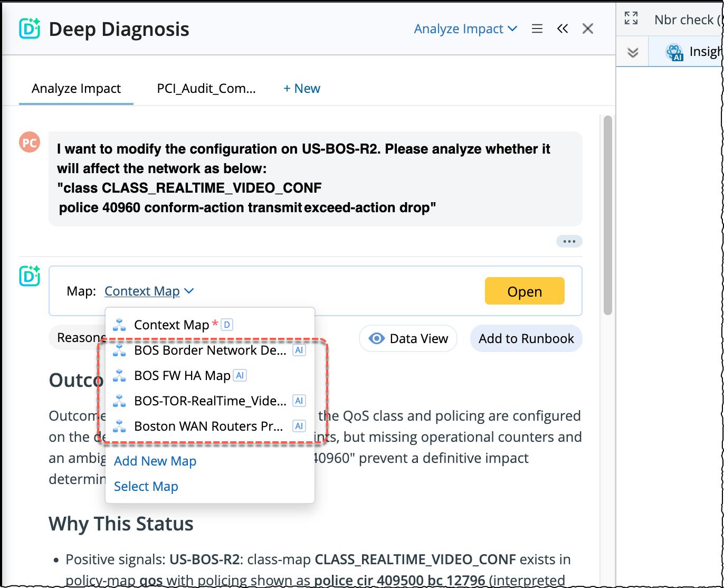Open the AI Insight icon

pyautogui.click(x=674, y=52)
